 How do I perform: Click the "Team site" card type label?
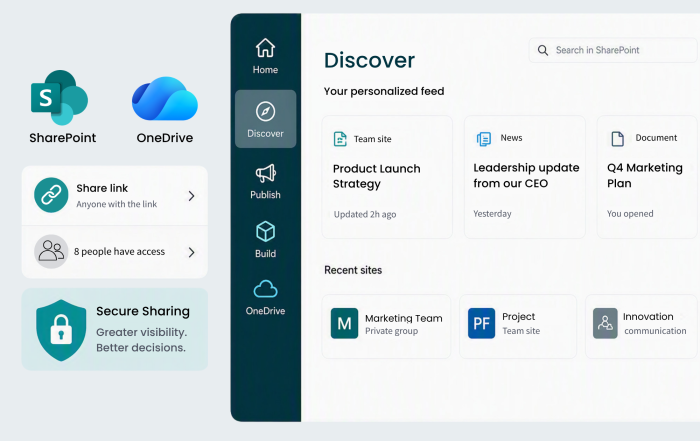pos(372,139)
